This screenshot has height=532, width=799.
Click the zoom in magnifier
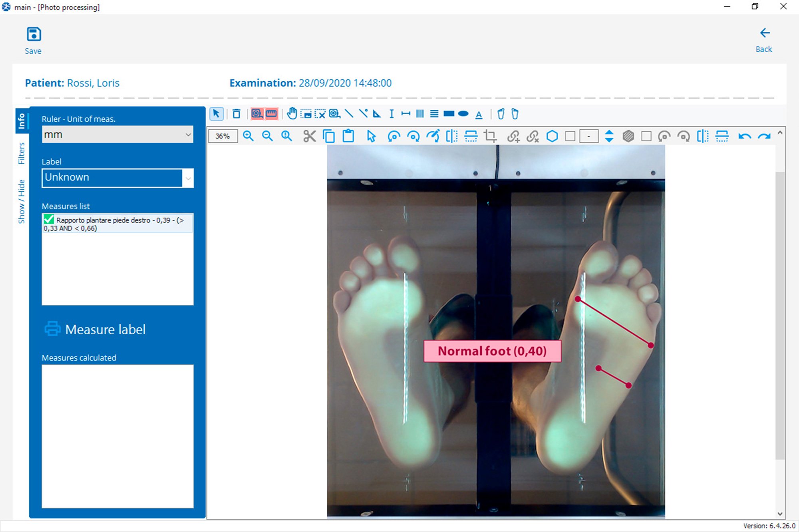248,136
